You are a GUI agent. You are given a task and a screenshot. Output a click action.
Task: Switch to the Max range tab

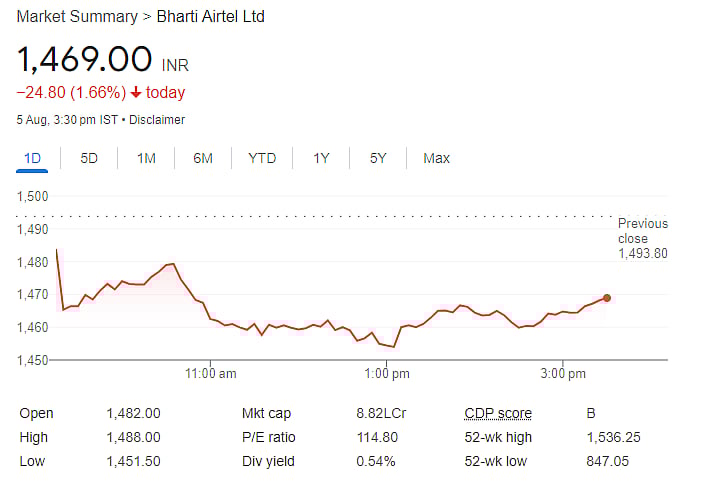point(436,158)
